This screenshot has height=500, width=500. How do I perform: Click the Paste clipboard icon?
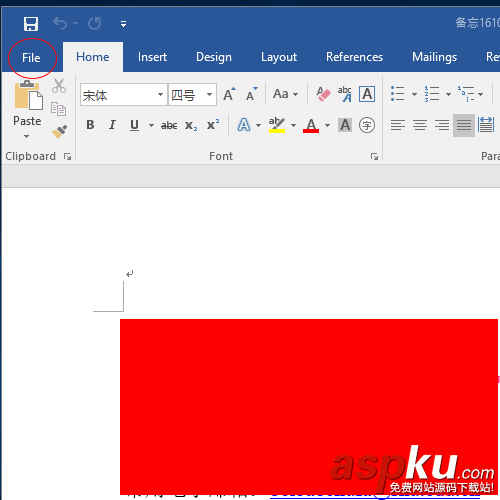(x=28, y=96)
